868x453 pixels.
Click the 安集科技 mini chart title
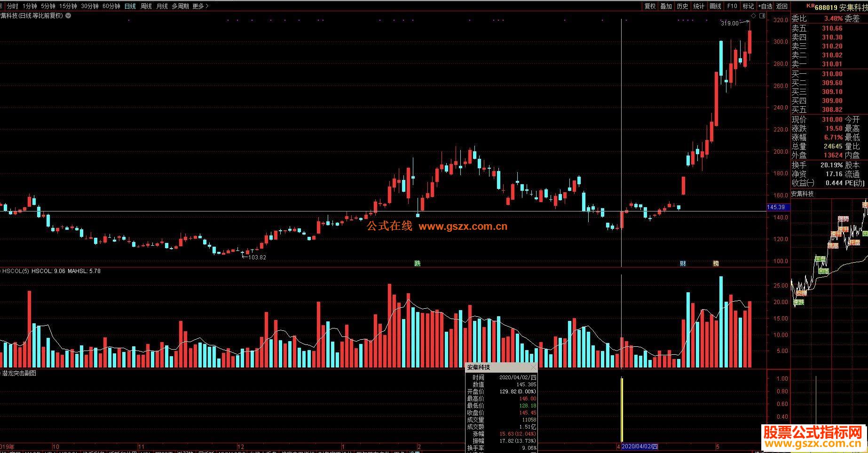802,194
